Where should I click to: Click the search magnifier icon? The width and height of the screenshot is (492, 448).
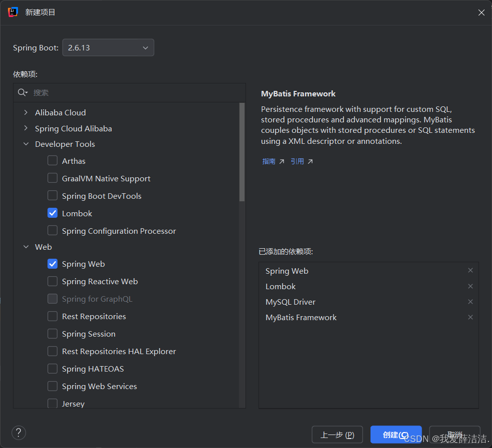[x=22, y=92]
